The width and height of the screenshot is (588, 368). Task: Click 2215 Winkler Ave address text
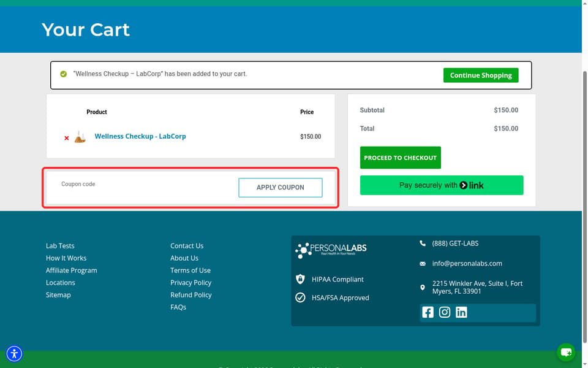click(477, 287)
